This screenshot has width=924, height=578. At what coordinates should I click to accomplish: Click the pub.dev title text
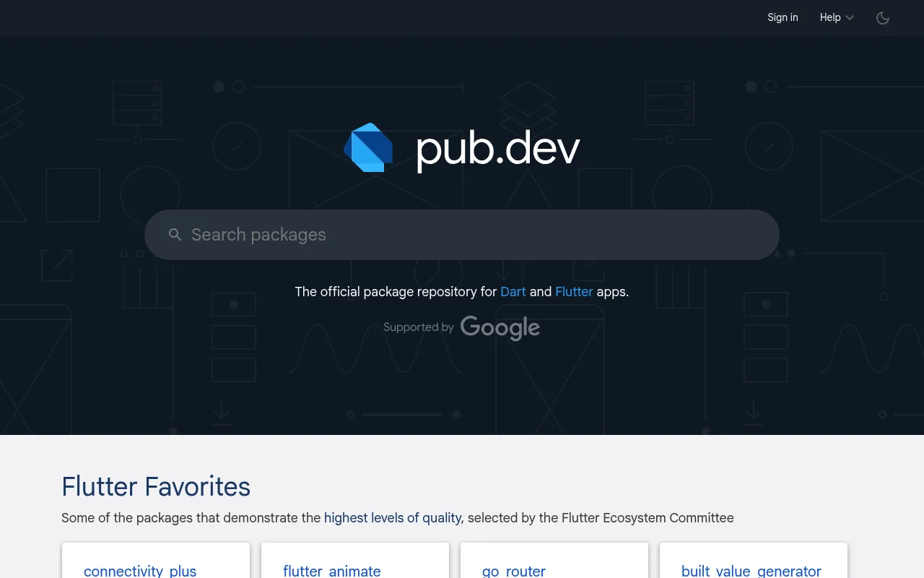pos(498,149)
